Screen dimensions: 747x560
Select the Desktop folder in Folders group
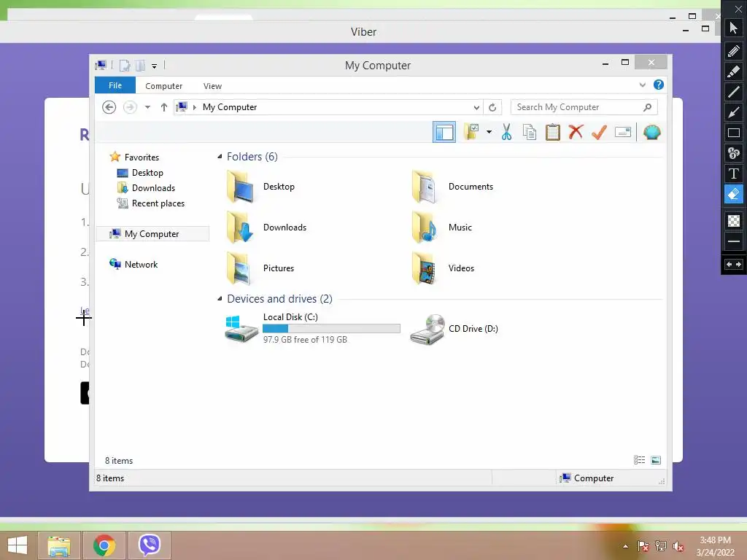(x=260, y=187)
